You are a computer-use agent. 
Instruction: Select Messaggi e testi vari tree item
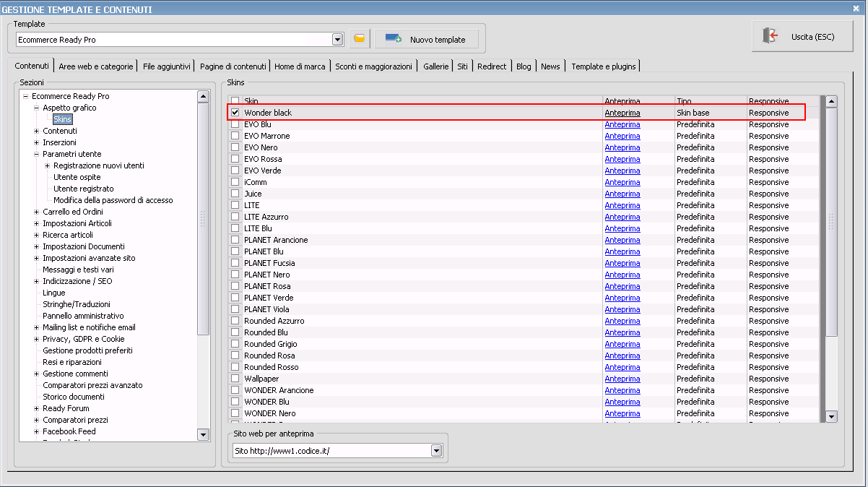pyautogui.click(x=78, y=270)
